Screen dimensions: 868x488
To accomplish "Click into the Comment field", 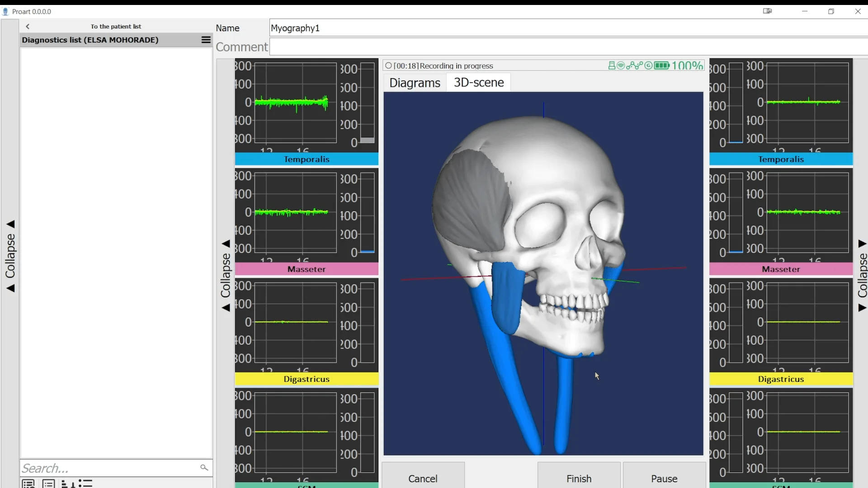I will pyautogui.click(x=568, y=47).
